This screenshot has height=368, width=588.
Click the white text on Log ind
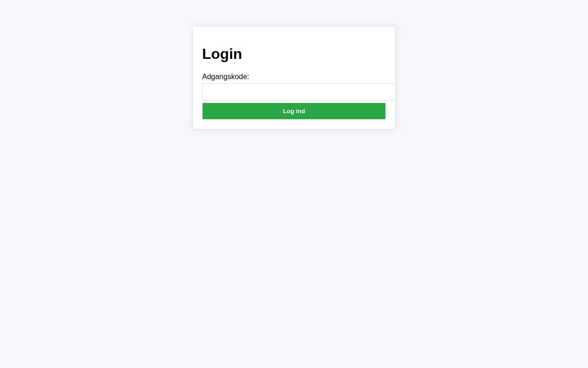(x=294, y=111)
